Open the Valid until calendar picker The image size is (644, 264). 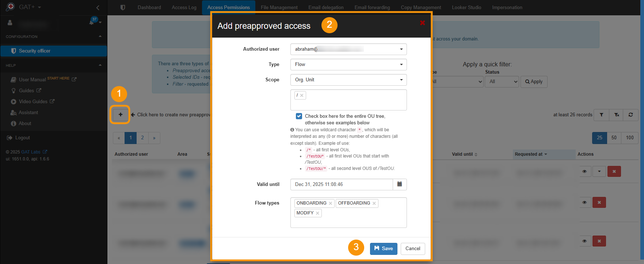click(x=399, y=185)
